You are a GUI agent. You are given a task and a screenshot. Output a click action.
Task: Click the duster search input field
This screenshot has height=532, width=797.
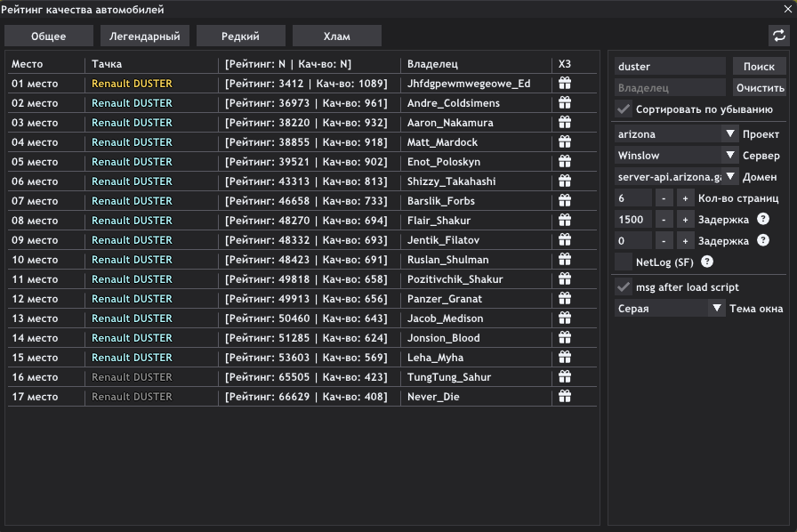[670, 66]
